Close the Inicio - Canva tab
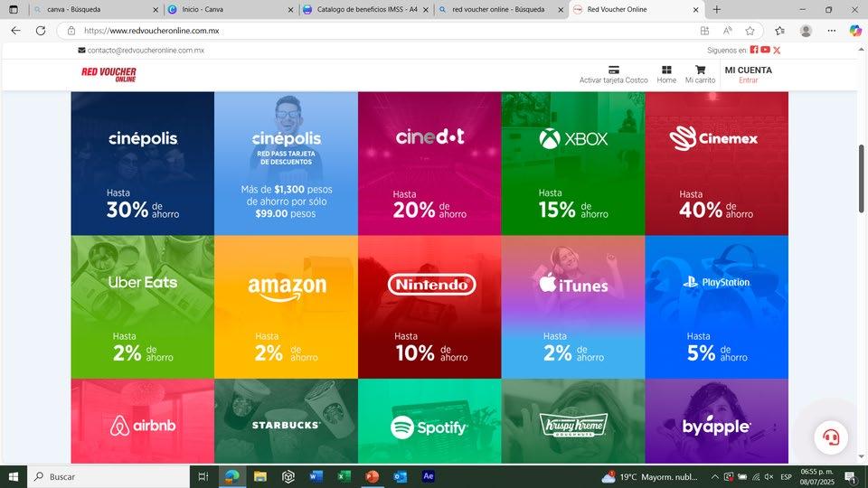The width and height of the screenshot is (868, 488). pos(290,9)
